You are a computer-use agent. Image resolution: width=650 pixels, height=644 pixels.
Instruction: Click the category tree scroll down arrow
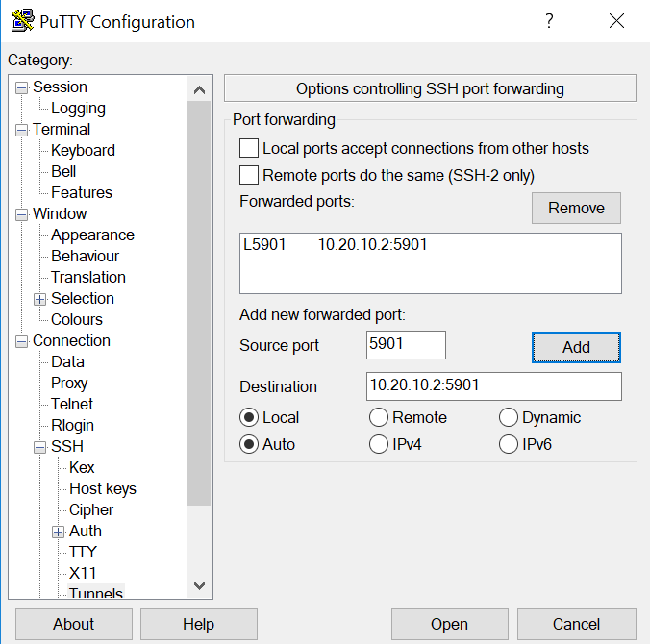pos(199,585)
